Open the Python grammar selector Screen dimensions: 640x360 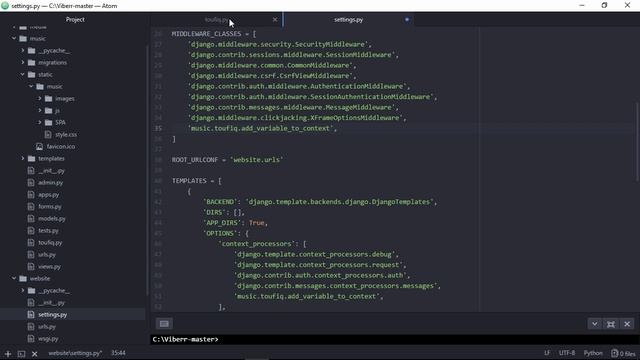pos(593,353)
